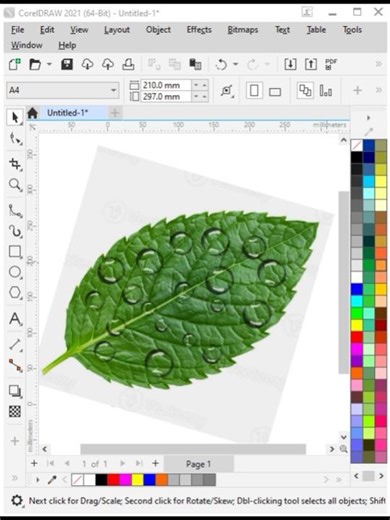The width and height of the screenshot is (390, 520).
Task: Select the Polygon tool
Action: pos(15,292)
